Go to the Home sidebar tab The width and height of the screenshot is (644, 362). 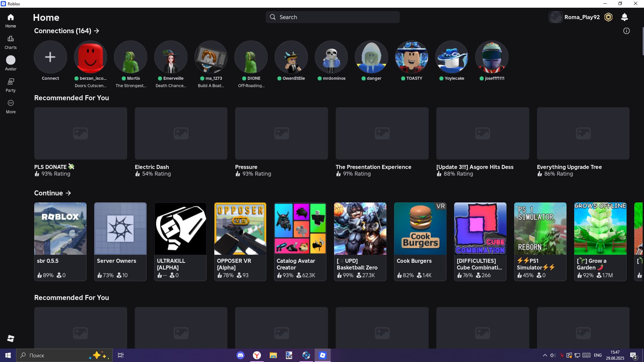(10, 21)
